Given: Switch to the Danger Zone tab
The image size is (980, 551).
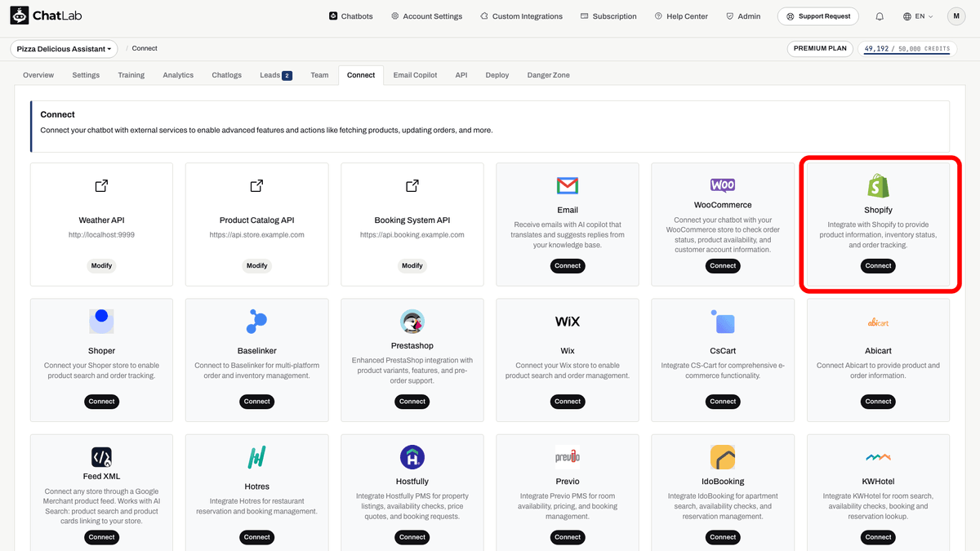Looking at the screenshot, I should click(549, 75).
